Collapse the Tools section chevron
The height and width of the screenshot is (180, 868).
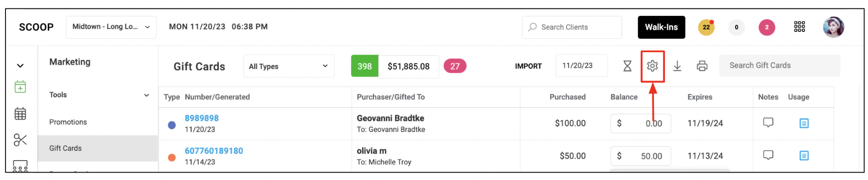tap(146, 95)
